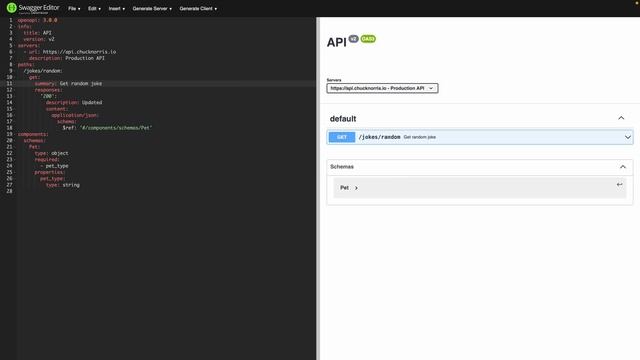This screenshot has height=360, width=640.
Task: Click 'type: object' line in editor
Action: [51, 153]
